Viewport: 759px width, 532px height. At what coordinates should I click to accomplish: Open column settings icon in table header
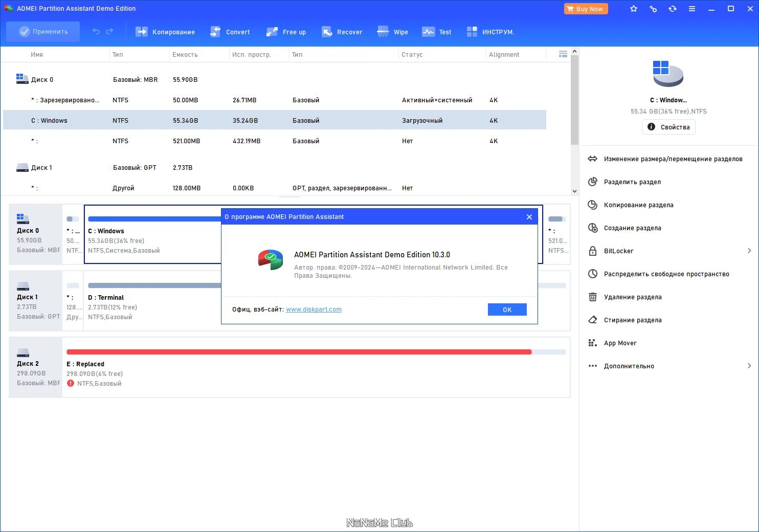point(563,54)
